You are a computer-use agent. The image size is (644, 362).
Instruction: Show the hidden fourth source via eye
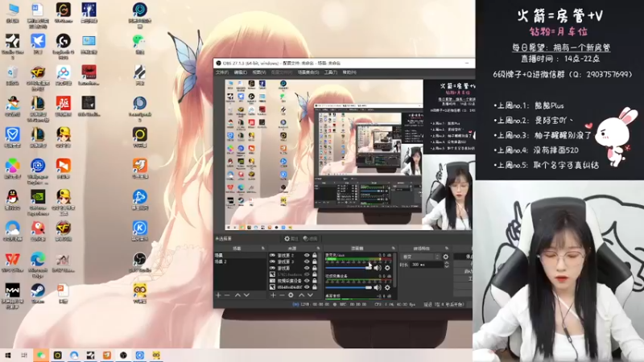tap(307, 274)
